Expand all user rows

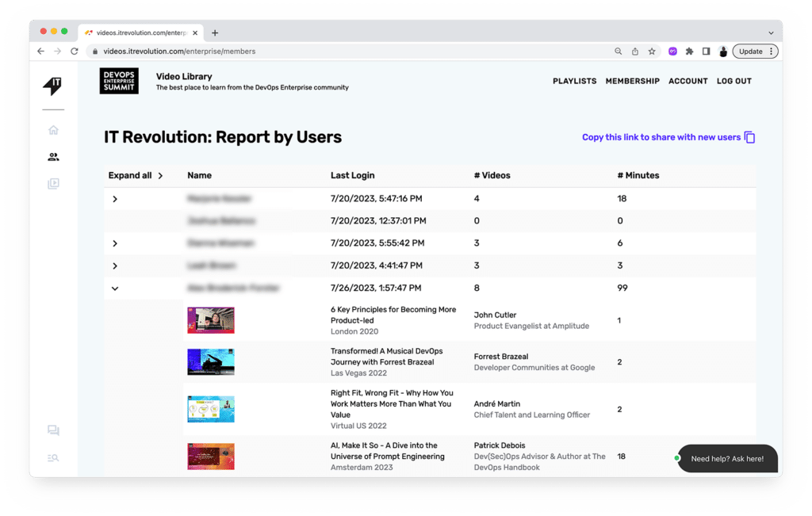(136, 175)
